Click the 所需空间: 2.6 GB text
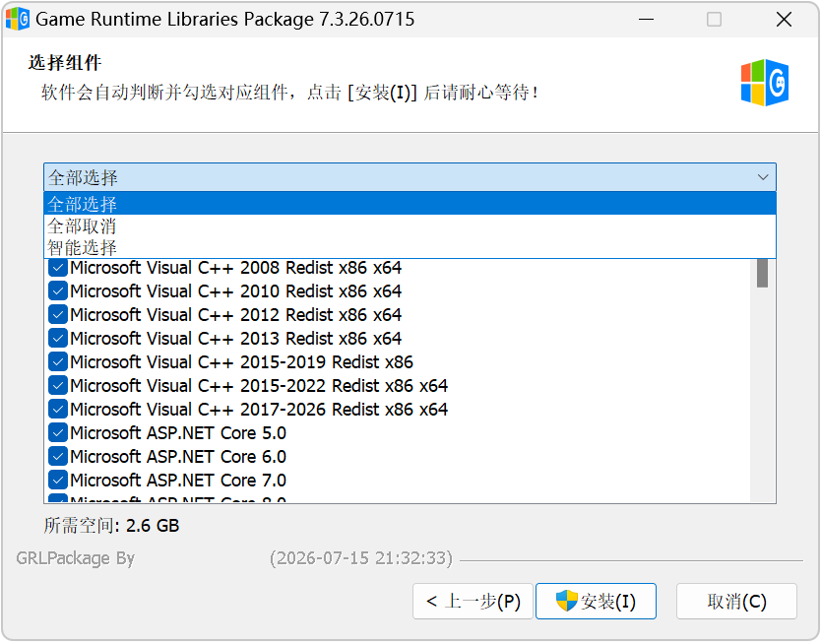 click(111, 525)
